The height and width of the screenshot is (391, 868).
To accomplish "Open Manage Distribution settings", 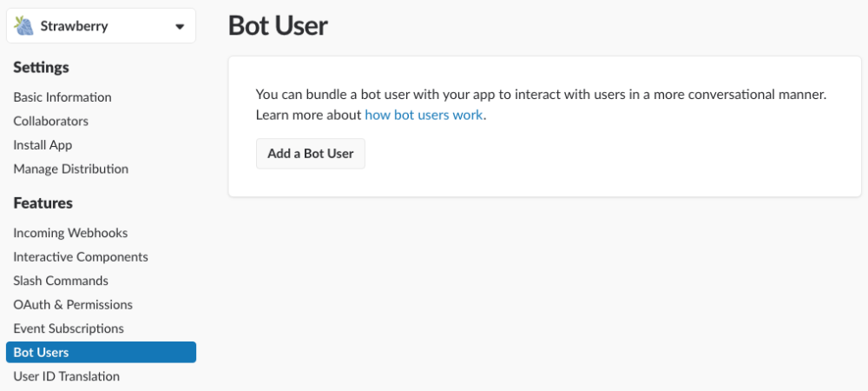I will coord(71,169).
